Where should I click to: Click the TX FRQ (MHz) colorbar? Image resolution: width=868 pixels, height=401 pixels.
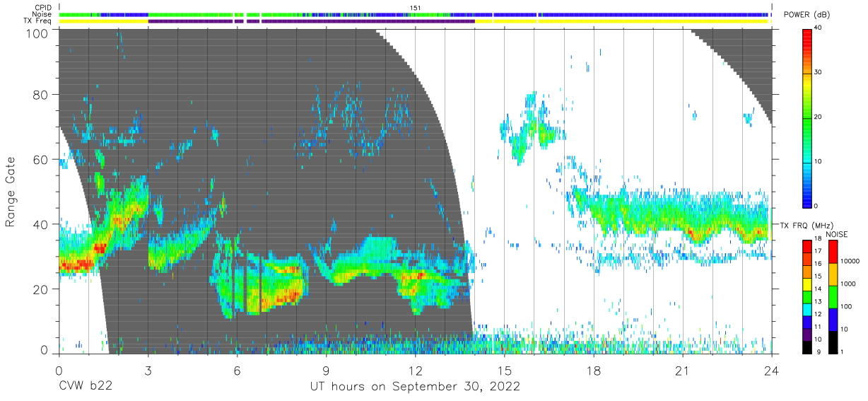807,296
